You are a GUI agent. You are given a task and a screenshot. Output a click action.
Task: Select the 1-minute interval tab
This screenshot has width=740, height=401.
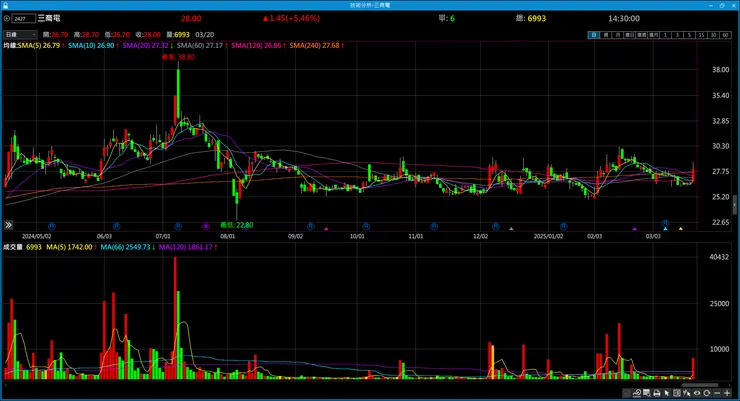[x=665, y=35]
